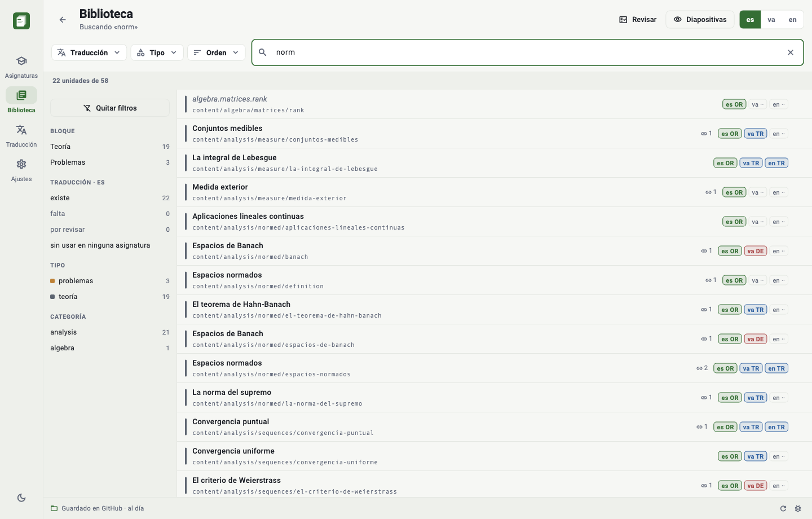Click the refresh icon in status bar
This screenshot has height=519, width=812.
[783, 508]
